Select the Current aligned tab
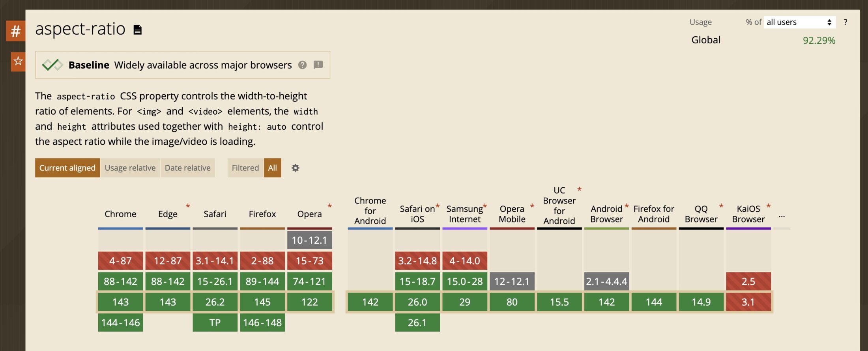Viewport: 868px width, 351px height. pyautogui.click(x=67, y=168)
